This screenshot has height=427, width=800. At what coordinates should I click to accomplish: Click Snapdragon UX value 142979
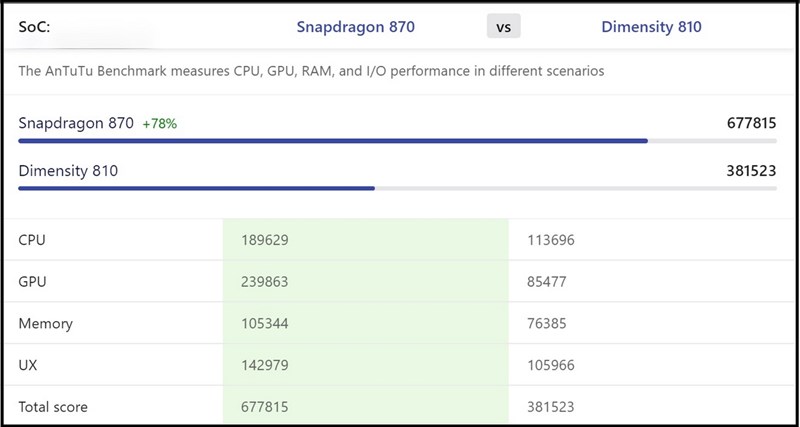(x=265, y=366)
